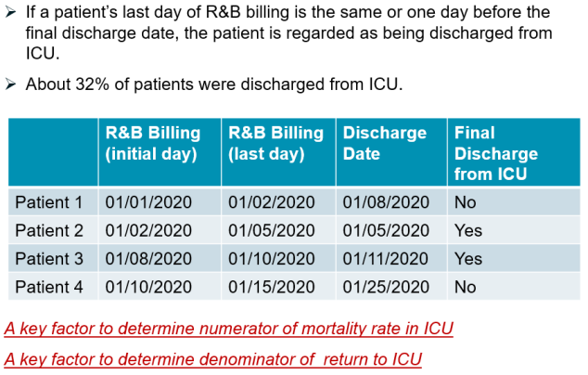Select Patient 4's discharge date 01/25/2020
588x375 pixels.
[386, 287]
